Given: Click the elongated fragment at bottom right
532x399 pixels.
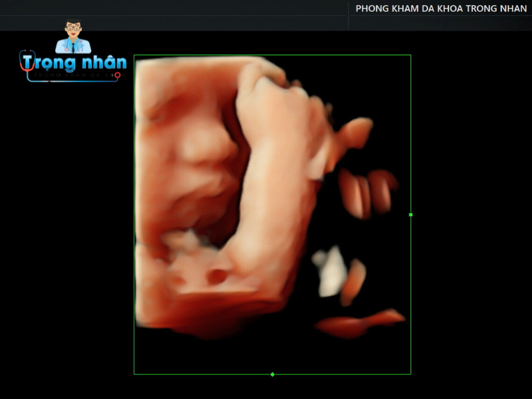Looking at the screenshot, I should coord(359,323).
